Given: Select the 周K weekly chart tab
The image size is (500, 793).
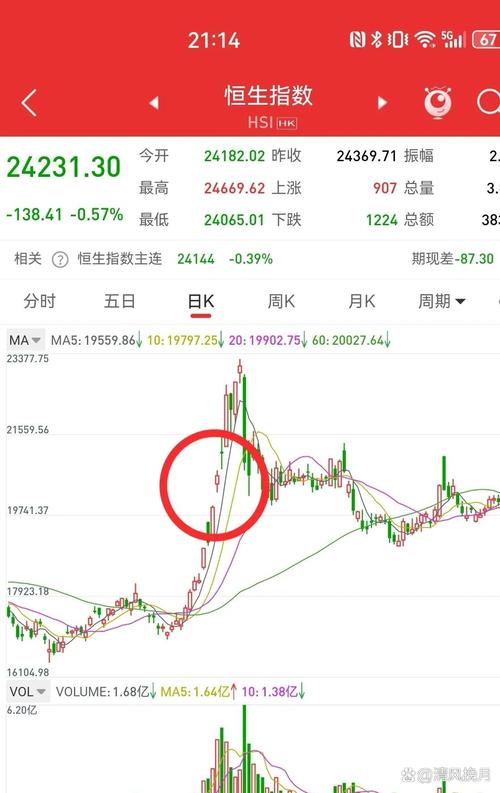Looking at the screenshot, I should (281, 301).
